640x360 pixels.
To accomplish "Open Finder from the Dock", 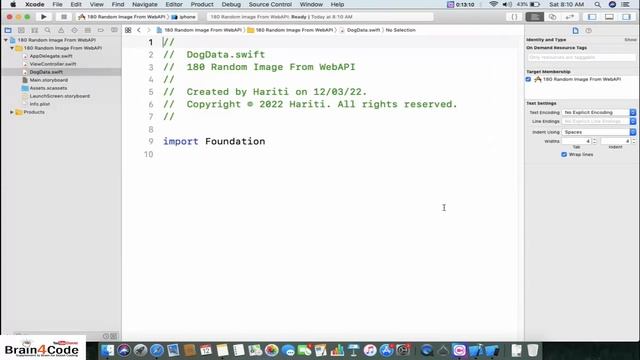I will tap(108, 351).
